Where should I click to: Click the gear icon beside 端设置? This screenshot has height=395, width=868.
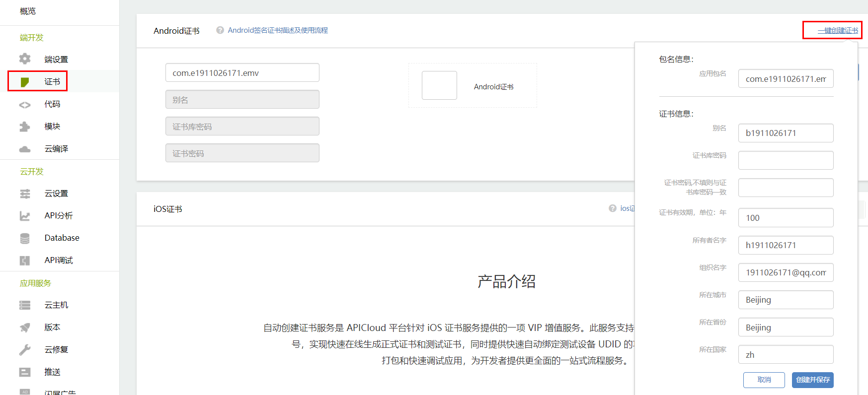point(25,59)
